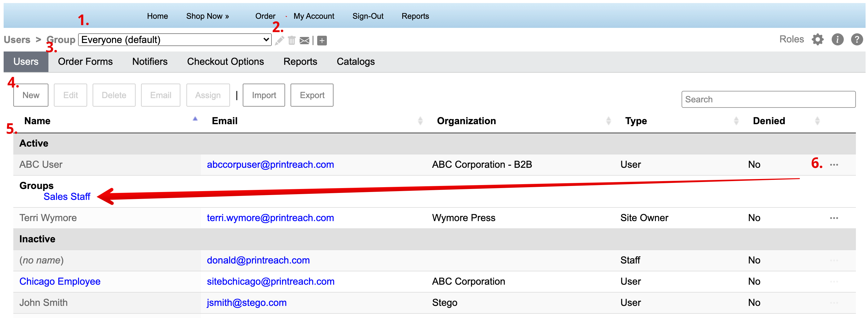Click the Import button
Viewport: 868px width, 318px height.
[x=264, y=95]
